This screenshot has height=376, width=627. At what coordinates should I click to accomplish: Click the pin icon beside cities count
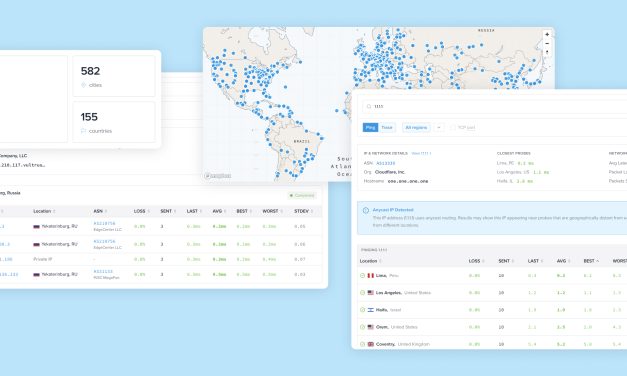click(84, 85)
